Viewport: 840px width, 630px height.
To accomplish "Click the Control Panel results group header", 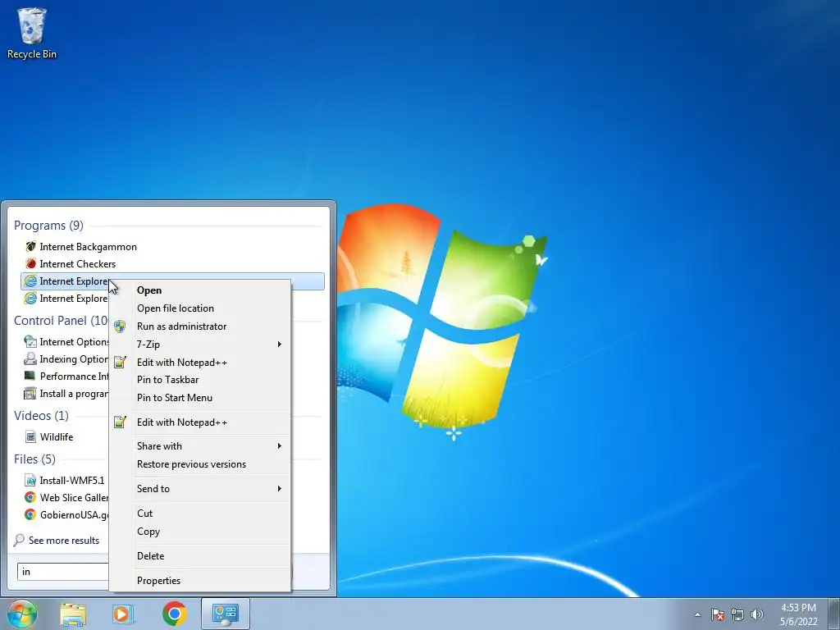I will click(x=61, y=321).
